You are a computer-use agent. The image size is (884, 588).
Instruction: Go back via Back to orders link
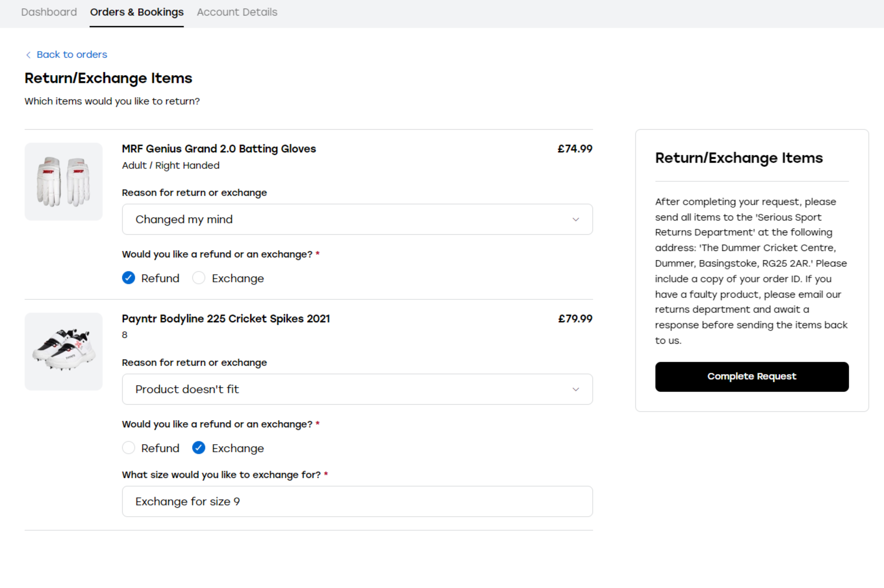point(72,55)
